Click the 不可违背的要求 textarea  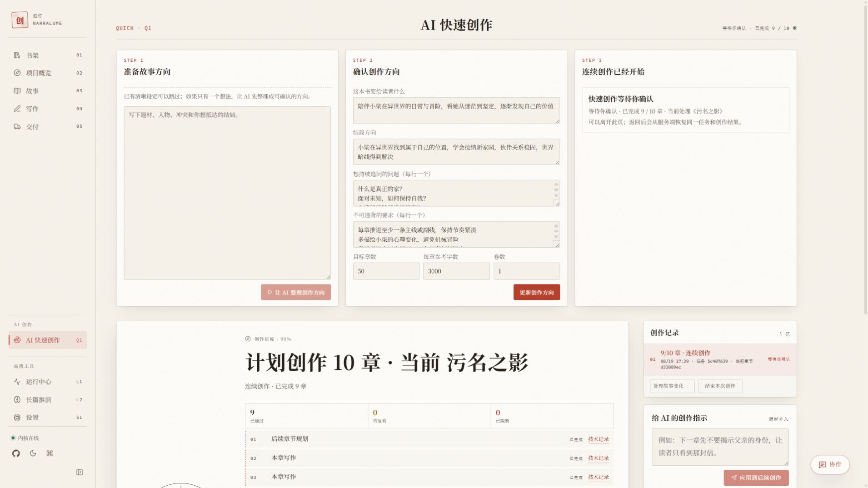pyautogui.click(x=456, y=234)
